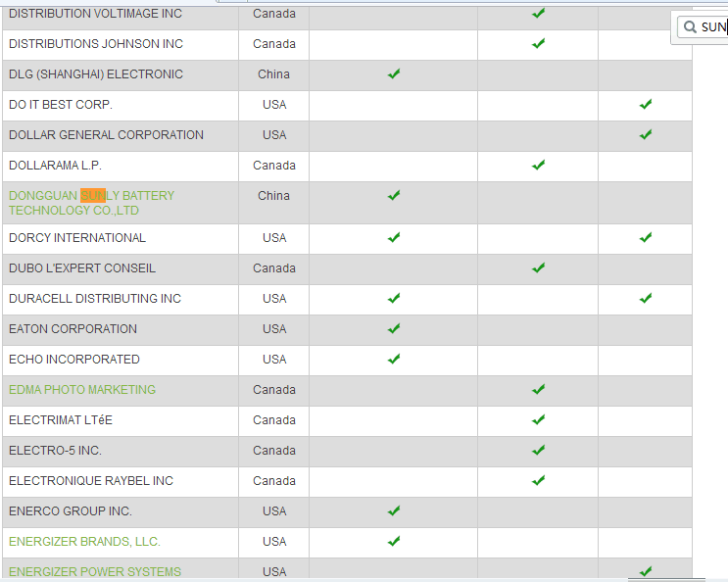The image size is (728, 582).
Task: Click the Dollar General Corporation checkmark
Action: (646, 135)
